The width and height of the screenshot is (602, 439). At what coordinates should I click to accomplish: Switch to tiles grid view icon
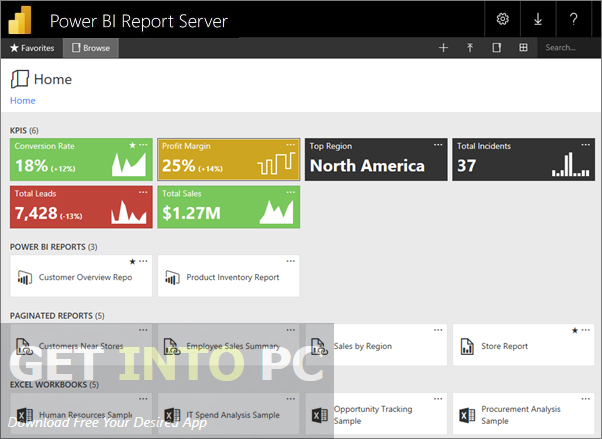coord(523,48)
